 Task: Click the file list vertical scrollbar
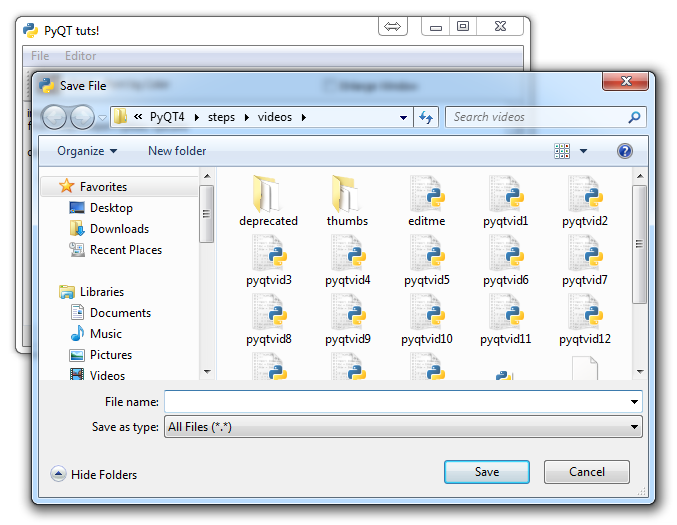pyautogui.click(x=640, y=245)
